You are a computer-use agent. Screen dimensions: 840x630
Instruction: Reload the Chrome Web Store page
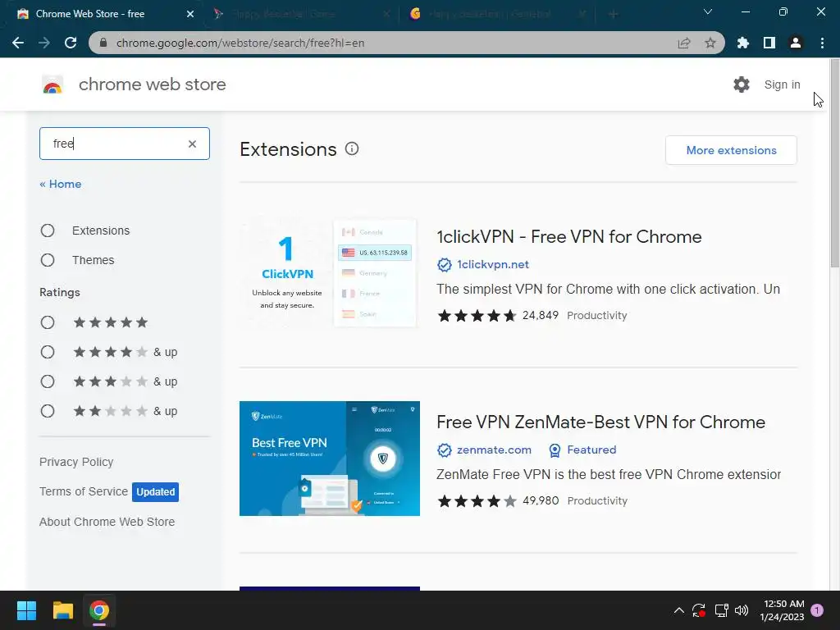click(x=71, y=43)
